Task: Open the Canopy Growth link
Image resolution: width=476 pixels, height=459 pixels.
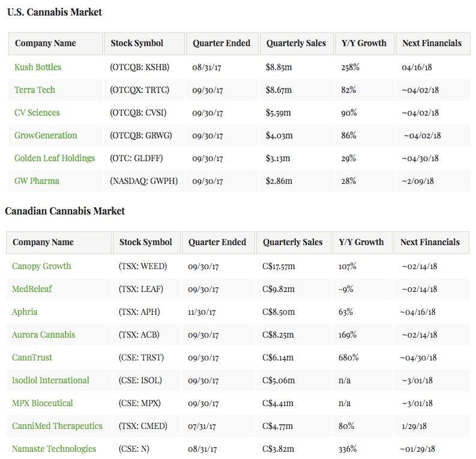Action: coord(41,266)
